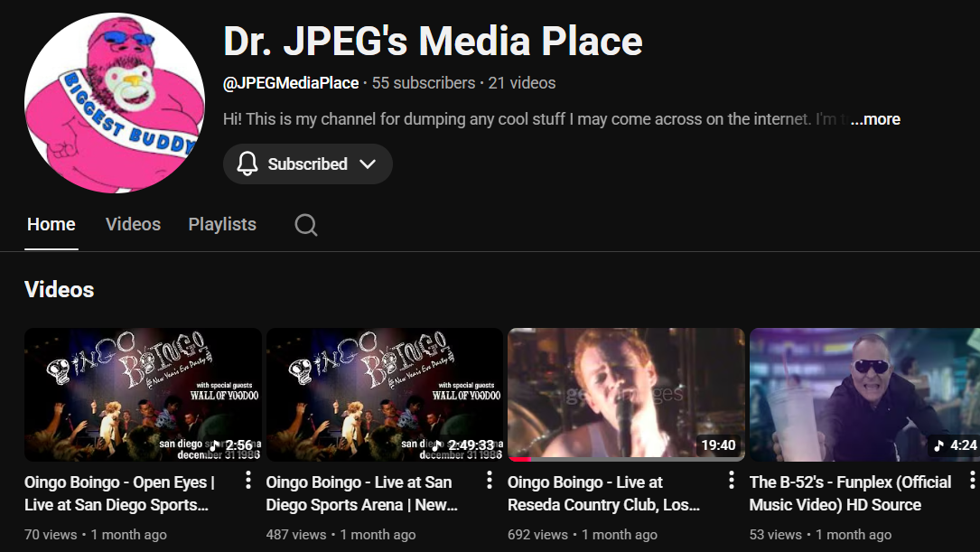The image size is (980, 552).
Task: Click the pink gorilla channel avatar
Action: point(115,103)
